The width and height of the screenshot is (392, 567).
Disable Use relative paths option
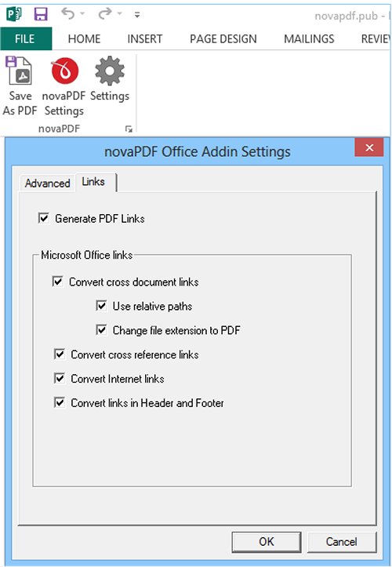[102, 306]
